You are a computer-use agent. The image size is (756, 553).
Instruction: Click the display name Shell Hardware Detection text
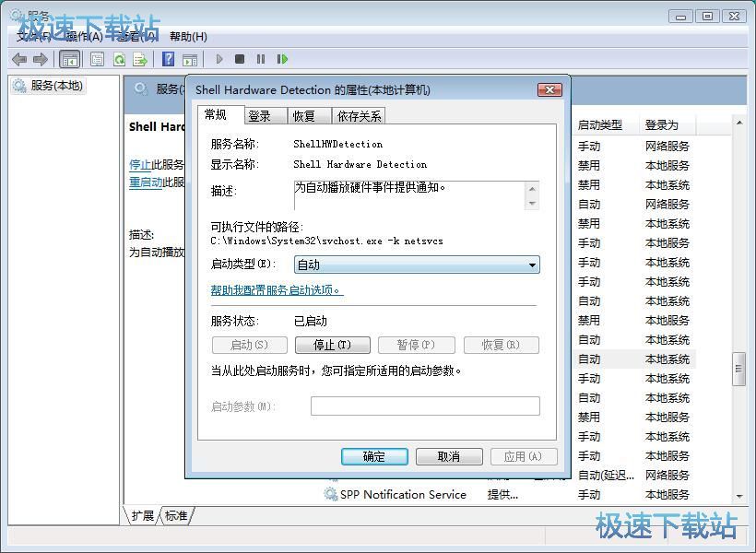tap(360, 164)
